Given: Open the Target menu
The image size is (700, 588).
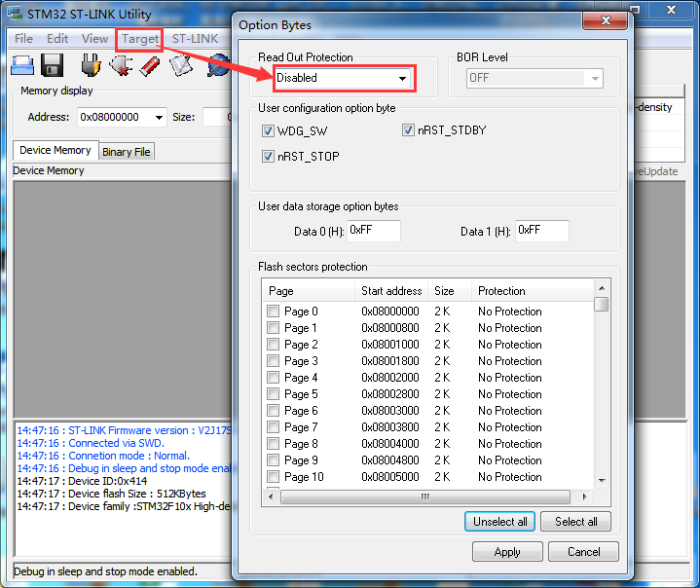Looking at the screenshot, I should coord(140,39).
